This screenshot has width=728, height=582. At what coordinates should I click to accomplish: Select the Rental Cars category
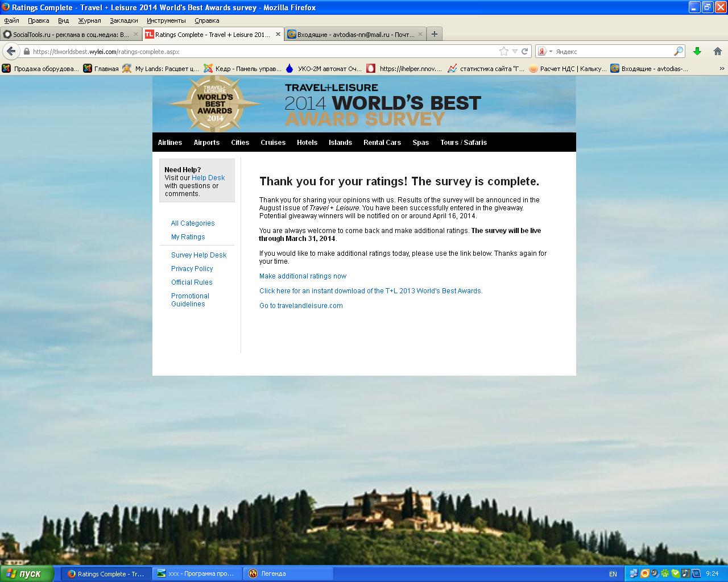(x=382, y=143)
